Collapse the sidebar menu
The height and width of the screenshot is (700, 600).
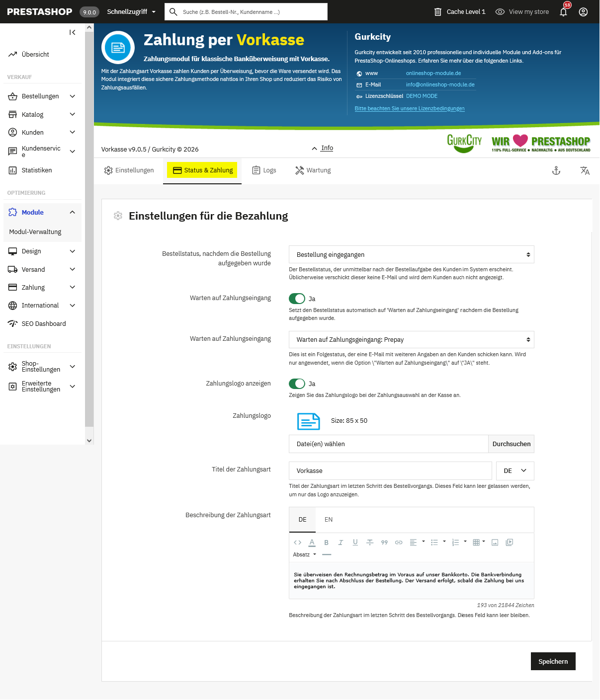tap(73, 32)
